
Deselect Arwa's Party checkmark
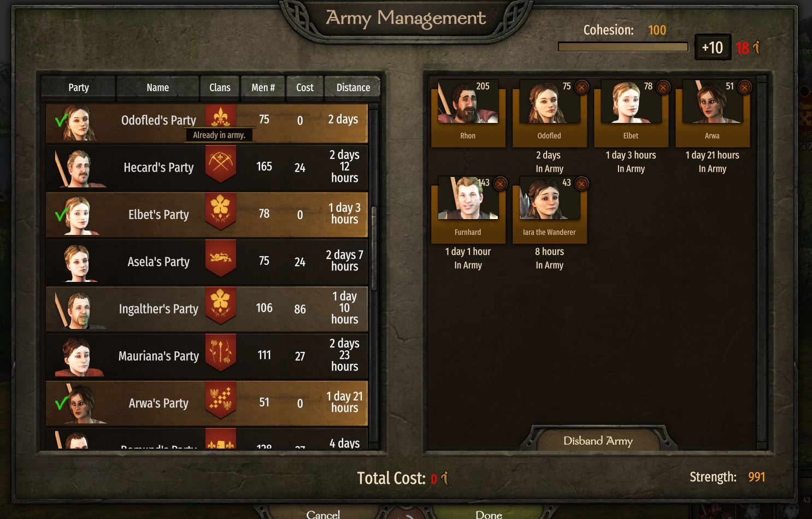tap(62, 403)
